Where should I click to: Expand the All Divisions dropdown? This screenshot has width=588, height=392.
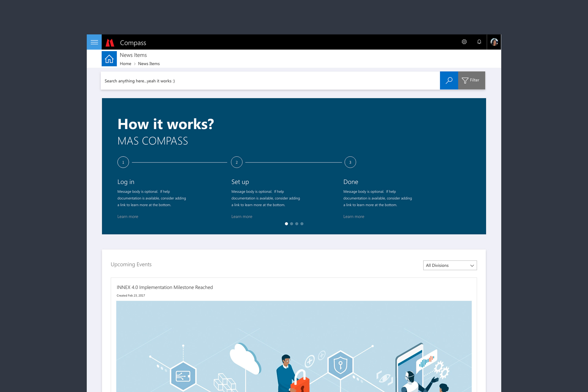450,265
